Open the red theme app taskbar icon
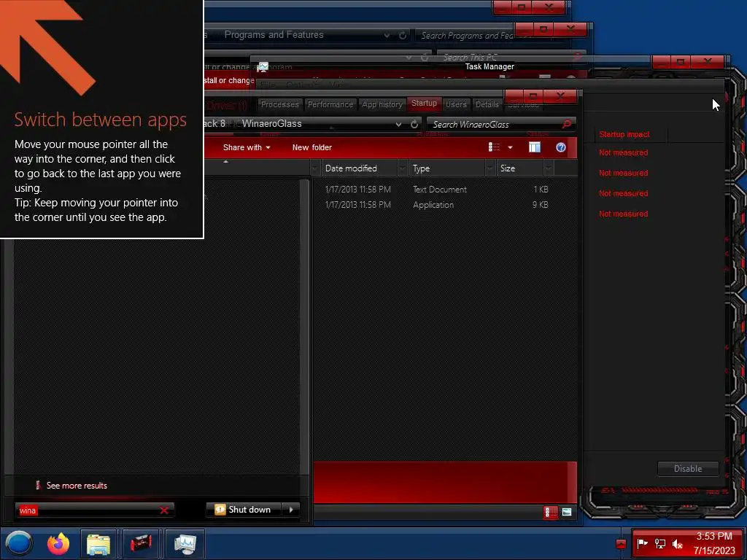This screenshot has height=560, width=747. 141,544
